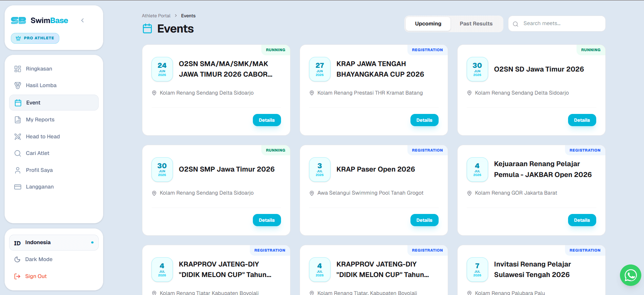The image size is (644, 295).
Task: Open Details for Kejuaraan Renang Pelajar Pemula JAKBAR
Action: tap(582, 220)
